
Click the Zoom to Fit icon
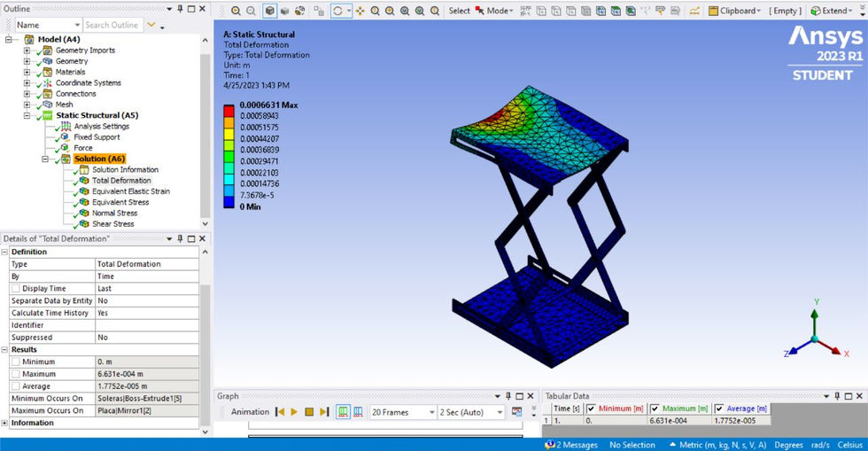click(x=405, y=11)
